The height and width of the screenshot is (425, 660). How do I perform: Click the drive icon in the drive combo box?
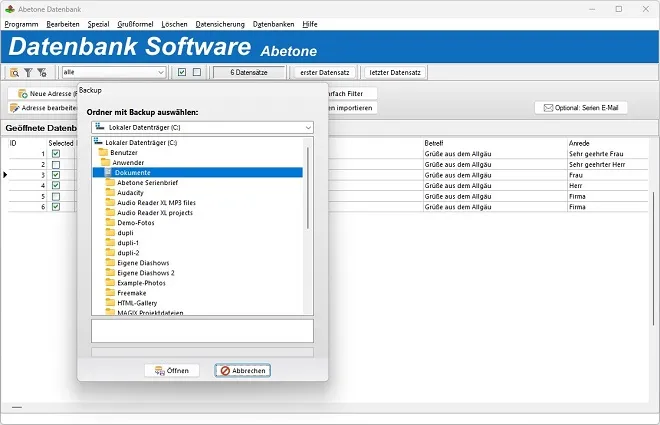[100, 127]
